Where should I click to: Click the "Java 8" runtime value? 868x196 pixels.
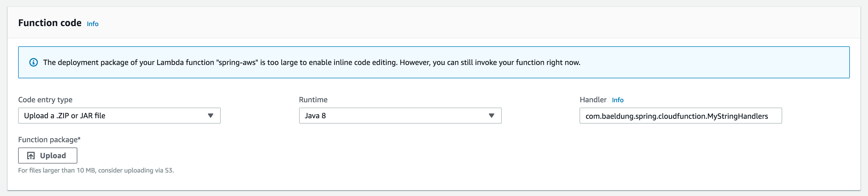tap(315, 116)
